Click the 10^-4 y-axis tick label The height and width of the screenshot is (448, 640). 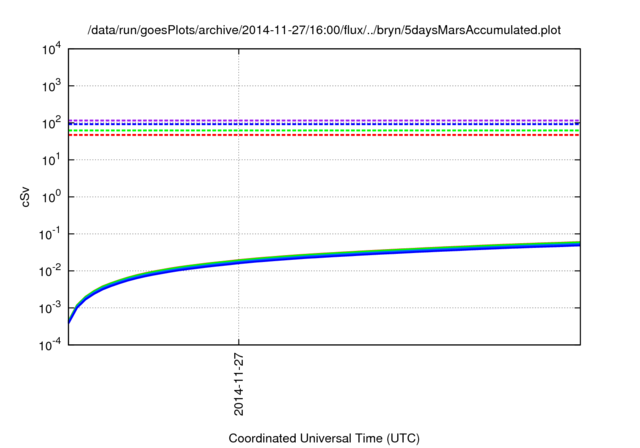pos(50,345)
